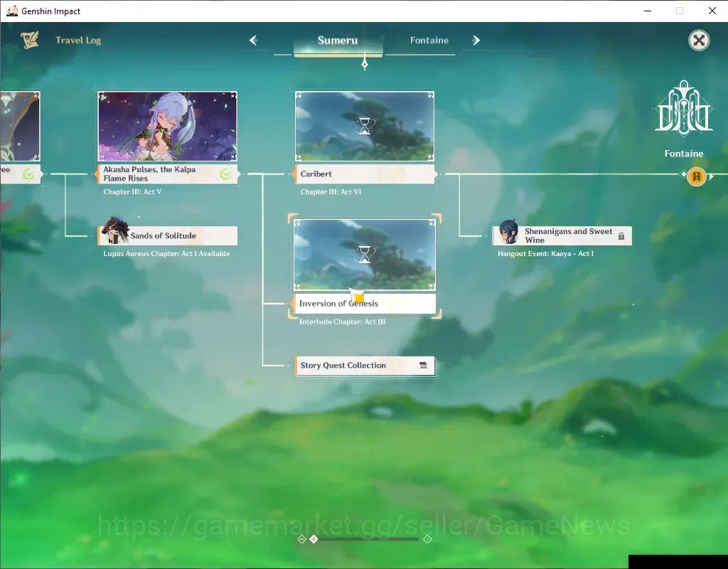
Task: Open Inversion of Genesis thumbnail
Action: [x=365, y=255]
